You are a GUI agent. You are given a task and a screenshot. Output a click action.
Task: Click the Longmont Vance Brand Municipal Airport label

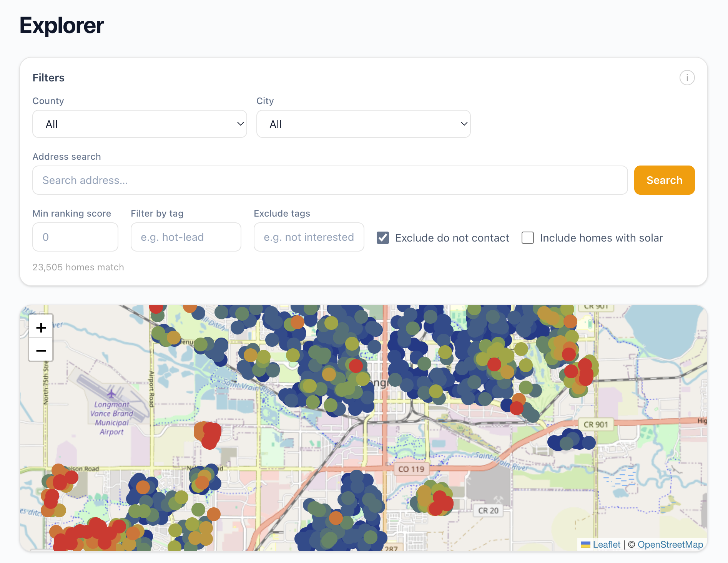point(112,418)
